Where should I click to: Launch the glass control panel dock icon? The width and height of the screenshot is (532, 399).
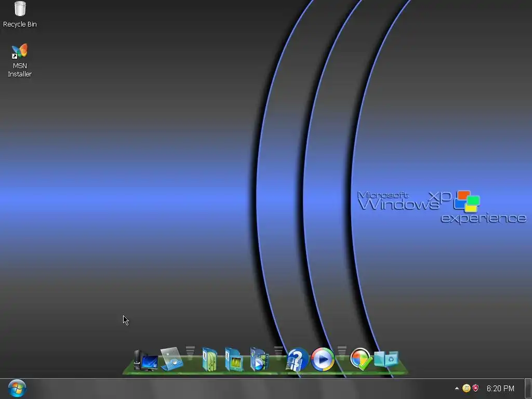[171, 358]
